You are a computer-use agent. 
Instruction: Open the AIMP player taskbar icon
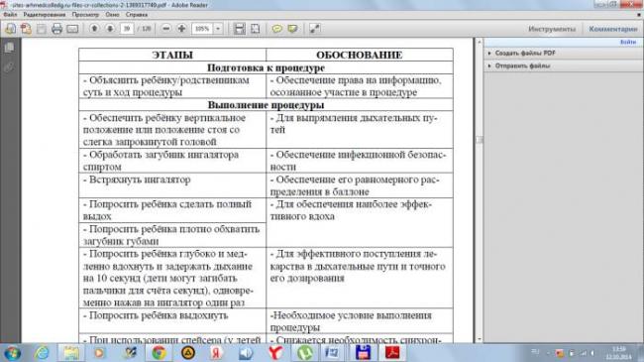(188, 353)
